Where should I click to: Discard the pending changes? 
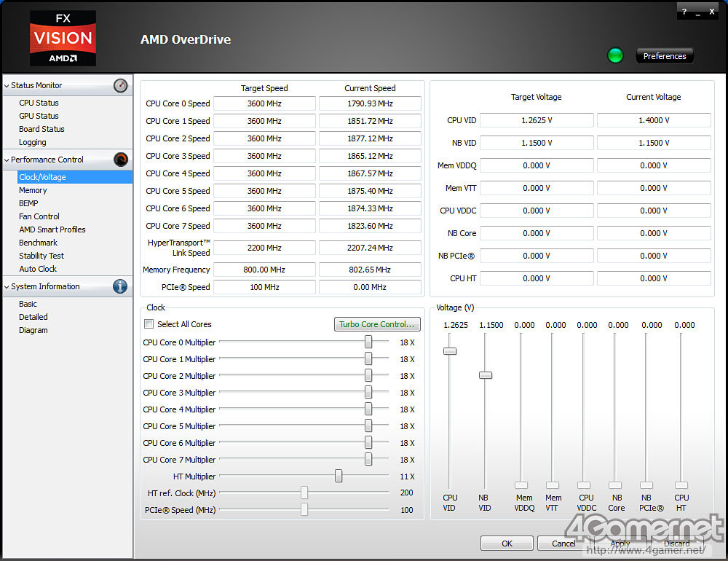pyautogui.click(x=677, y=543)
